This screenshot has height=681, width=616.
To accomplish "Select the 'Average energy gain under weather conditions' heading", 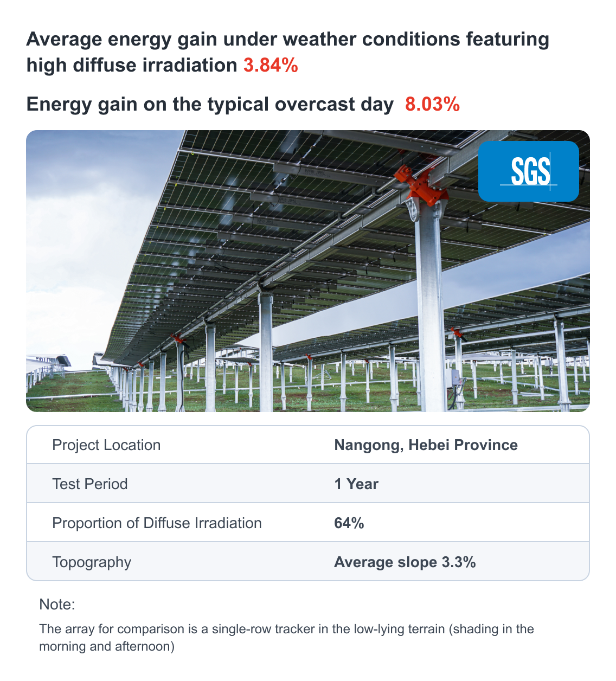I will coord(287,40).
